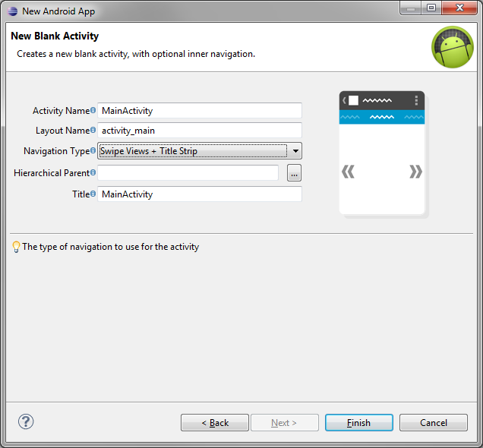
Task: Click the Title field info icon
Action: [x=93, y=194]
